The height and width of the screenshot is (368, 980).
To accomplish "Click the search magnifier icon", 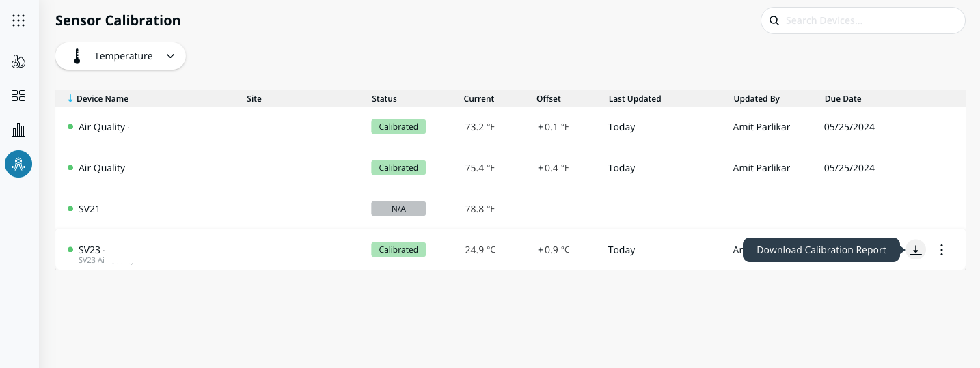I will click(774, 20).
